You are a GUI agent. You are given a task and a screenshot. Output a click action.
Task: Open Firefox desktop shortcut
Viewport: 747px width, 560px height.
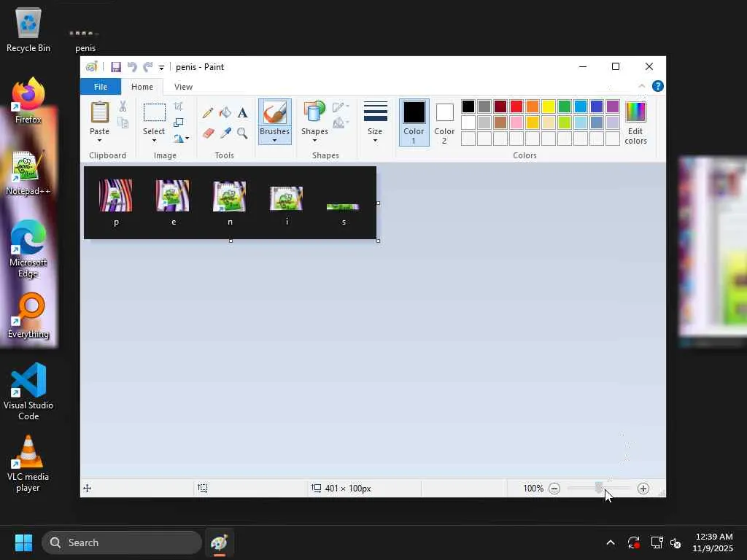click(28, 101)
